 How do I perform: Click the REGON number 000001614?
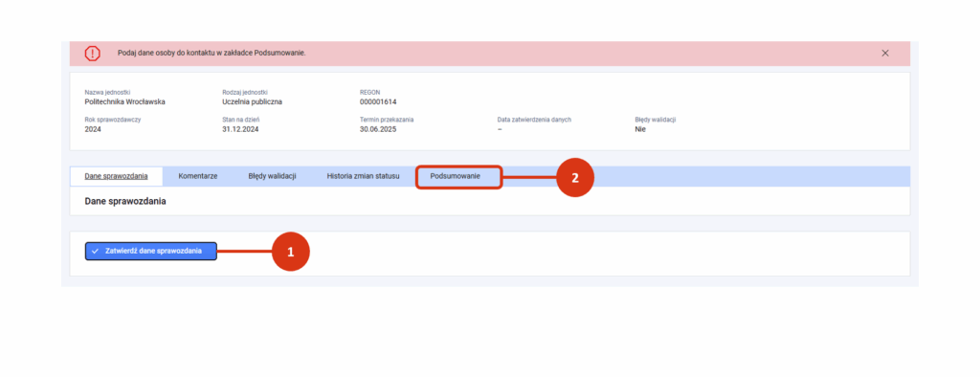pyautogui.click(x=378, y=102)
